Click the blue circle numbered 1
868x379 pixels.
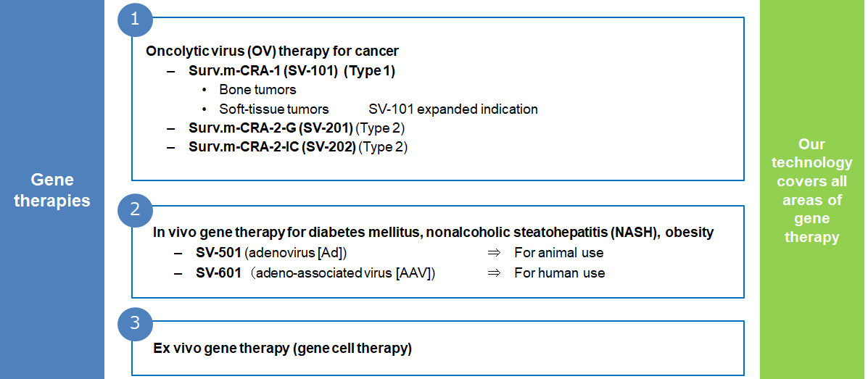[x=135, y=19]
